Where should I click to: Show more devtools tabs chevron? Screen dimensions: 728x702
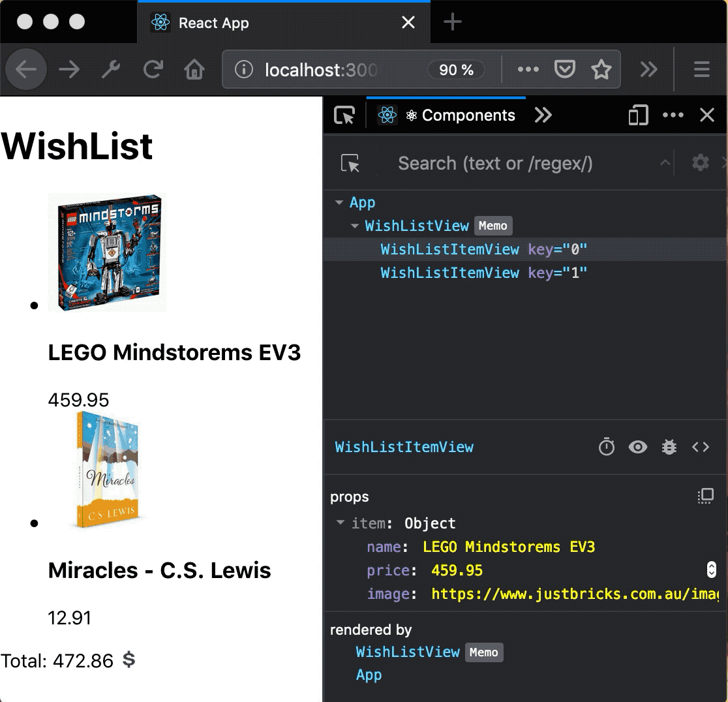[x=543, y=115]
